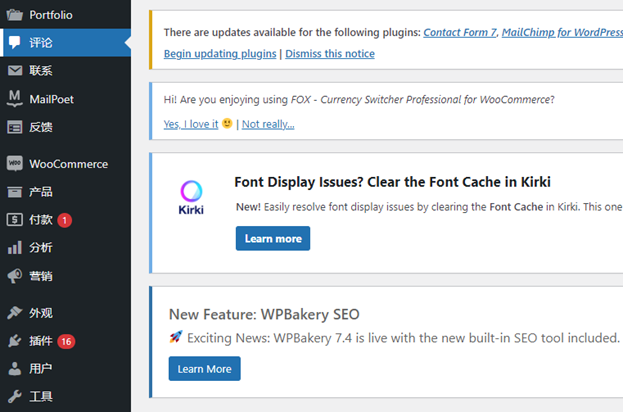Click the envelope icon for 联系
This screenshot has height=412, width=623.
tap(15, 71)
